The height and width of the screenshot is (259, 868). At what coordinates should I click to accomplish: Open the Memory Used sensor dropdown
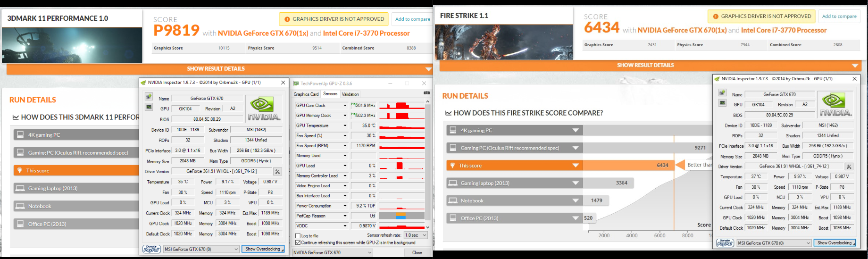[x=345, y=156]
